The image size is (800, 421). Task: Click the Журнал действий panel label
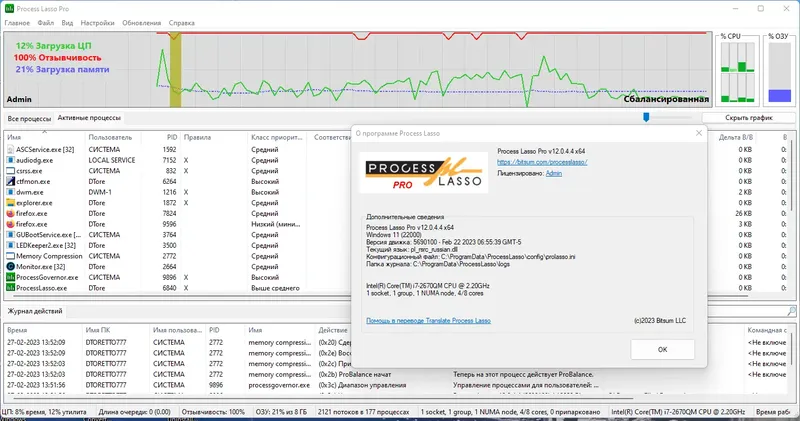pyautogui.click(x=35, y=311)
